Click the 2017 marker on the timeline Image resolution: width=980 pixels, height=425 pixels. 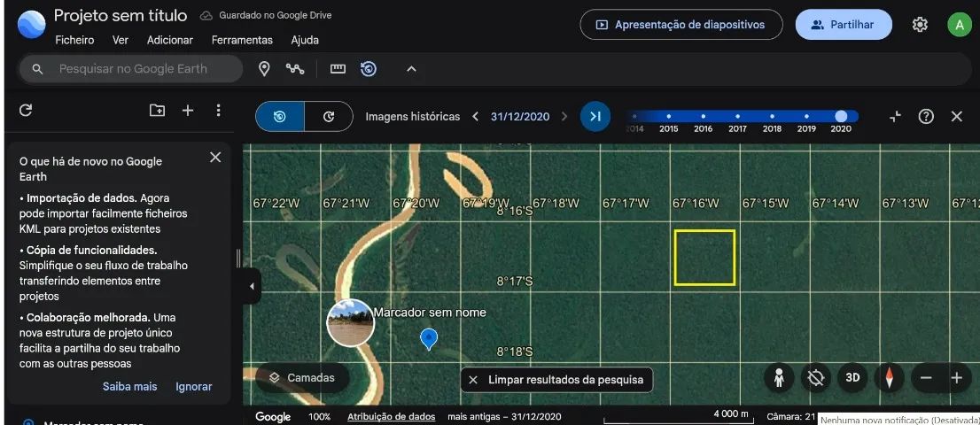[737, 117]
